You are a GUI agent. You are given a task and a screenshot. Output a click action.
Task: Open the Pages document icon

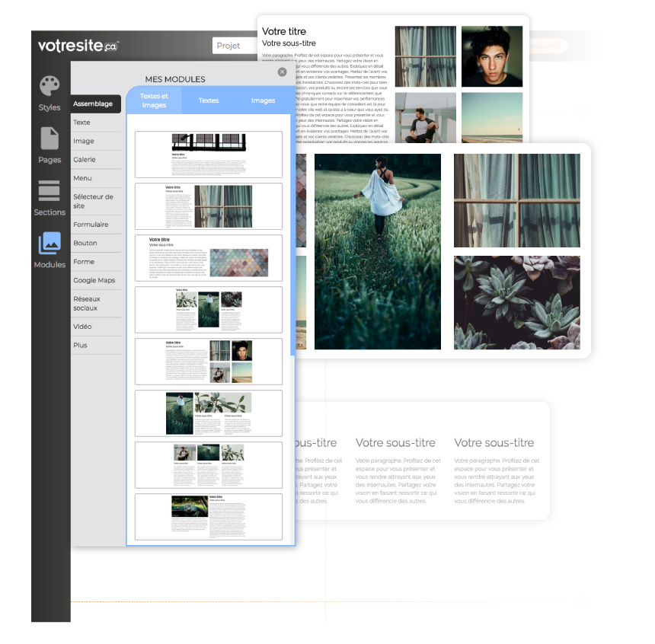pos(50,138)
